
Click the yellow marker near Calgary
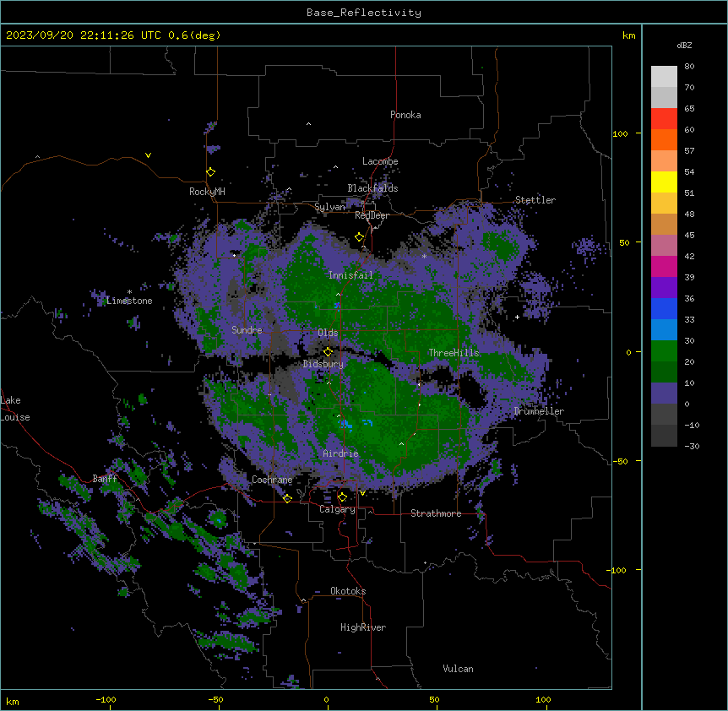342,497
